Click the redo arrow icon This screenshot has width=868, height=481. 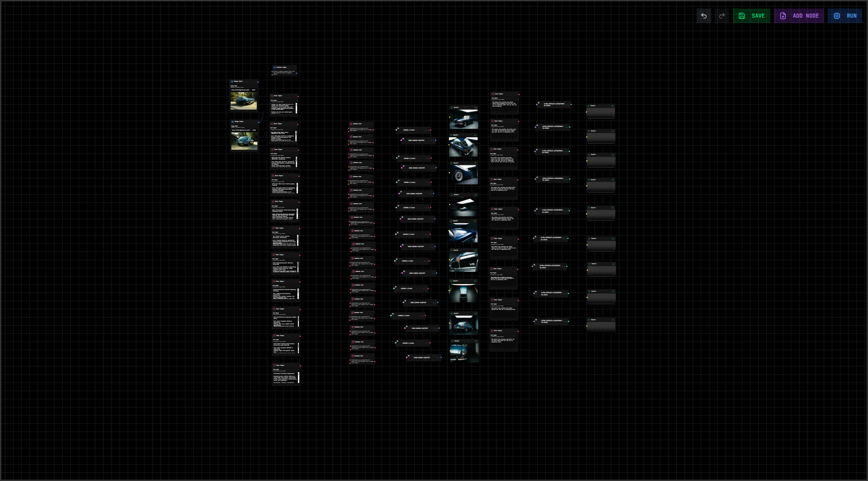pos(722,16)
